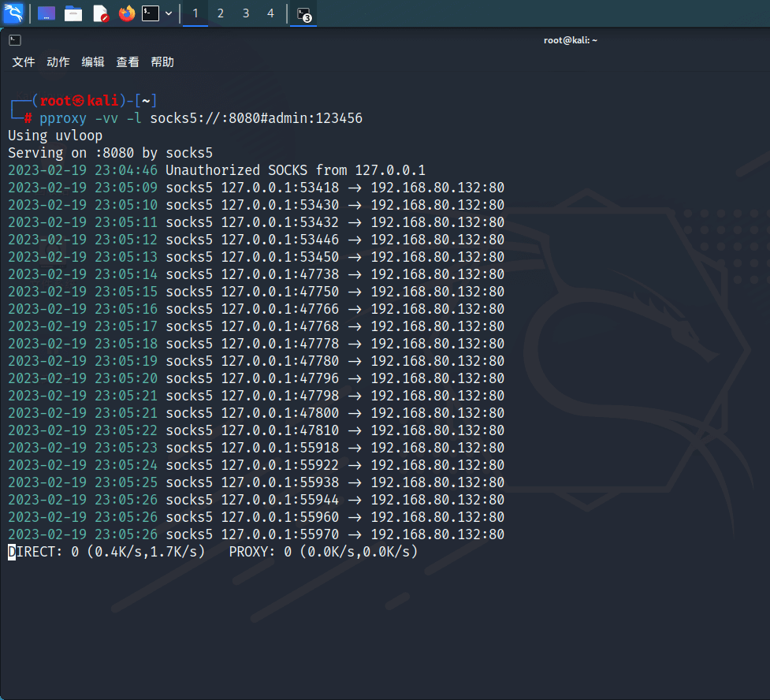Open the file manager from the panel
770x700 pixels.
[x=73, y=13]
